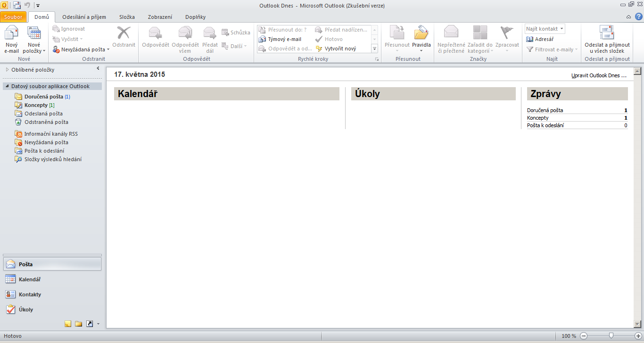The height and width of the screenshot is (343, 644).
Task: Open Outlook help question mark
Action: tap(638, 16)
